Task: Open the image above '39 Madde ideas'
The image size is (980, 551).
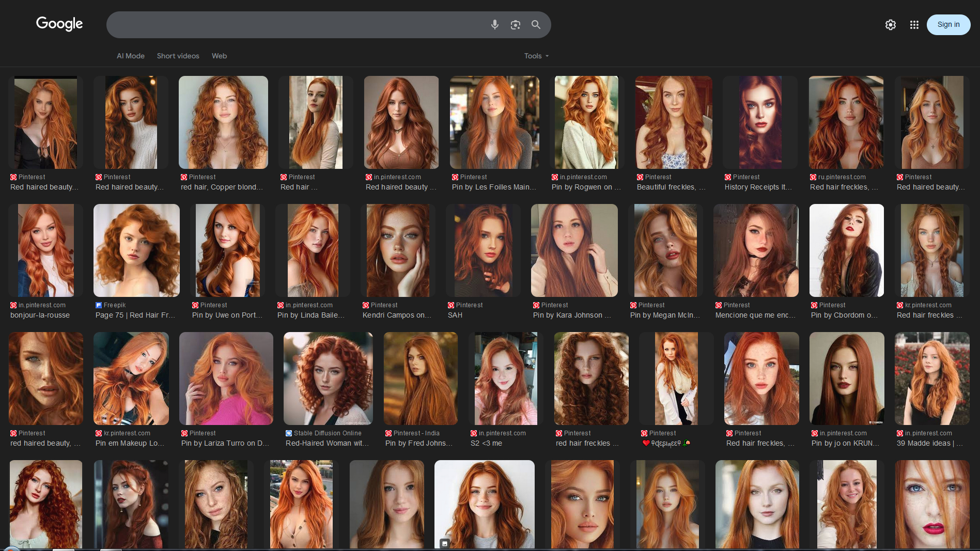Action: [x=932, y=379]
